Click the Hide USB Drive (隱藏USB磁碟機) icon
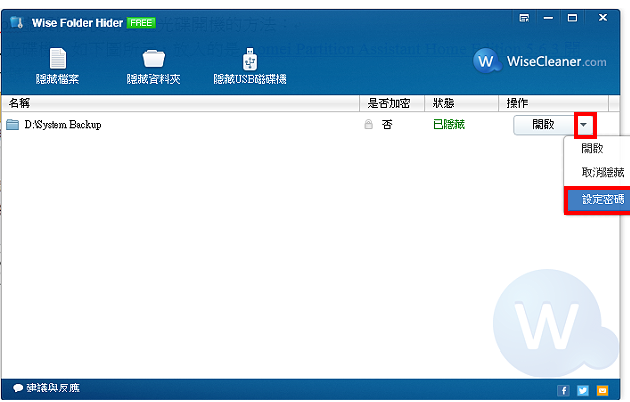630x402 pixels. (250, 66)
